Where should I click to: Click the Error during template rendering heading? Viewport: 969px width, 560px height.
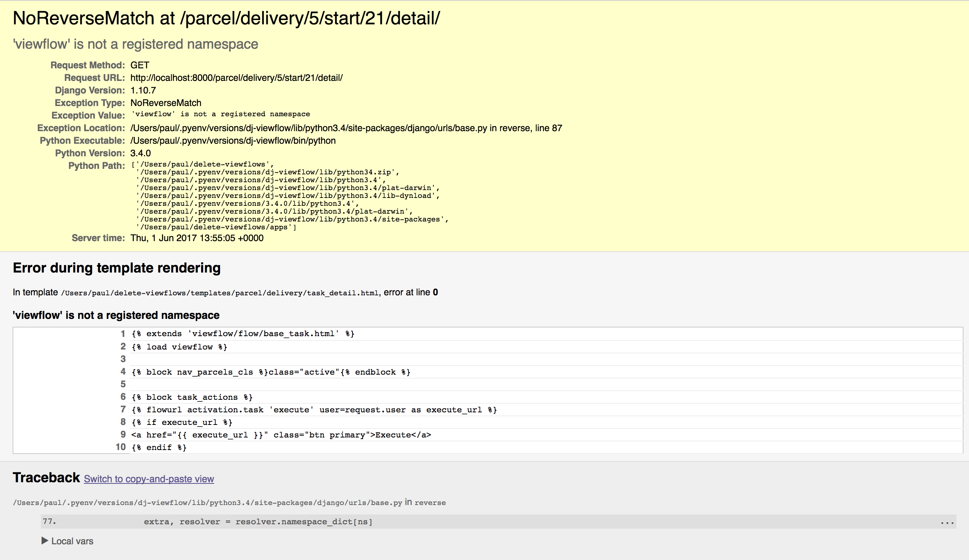[x=117, y=268]
